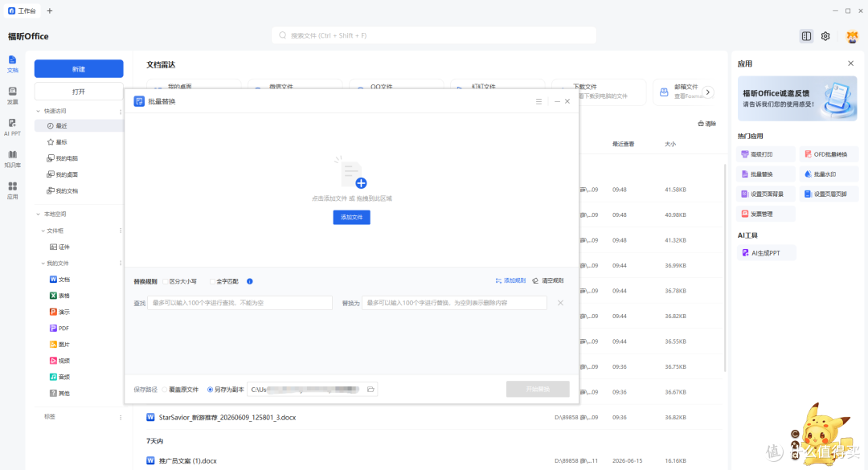Open 批量水印 in hot apps
This screenshot has width=868, height=470.
click(829, 174)
